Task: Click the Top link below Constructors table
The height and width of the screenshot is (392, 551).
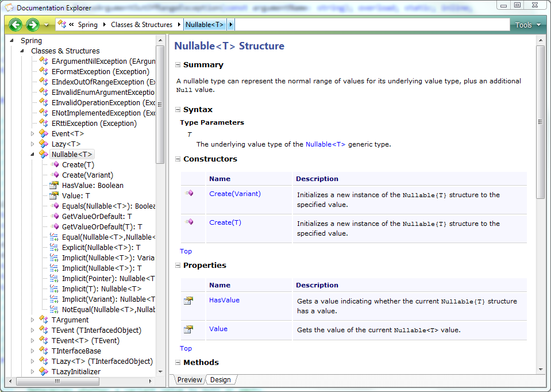Action: (x=186, y=251)
